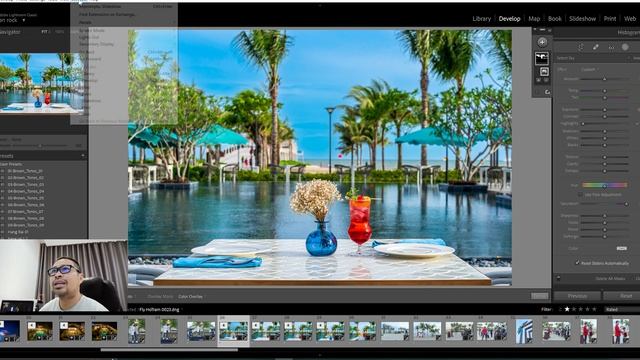Collapse the User Presets group
The height and width of the screenshot is (360, 640).
[11, 164]
